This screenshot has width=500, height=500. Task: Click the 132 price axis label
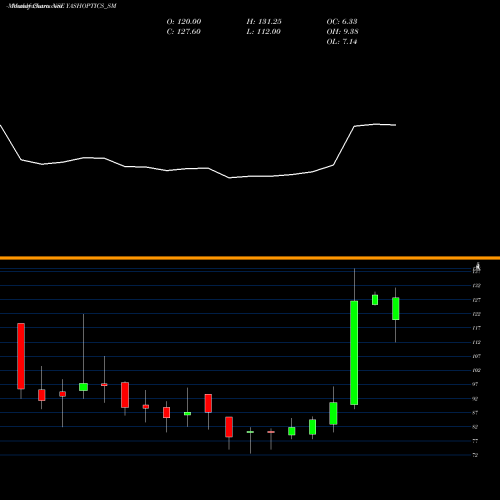coord(476,286)
